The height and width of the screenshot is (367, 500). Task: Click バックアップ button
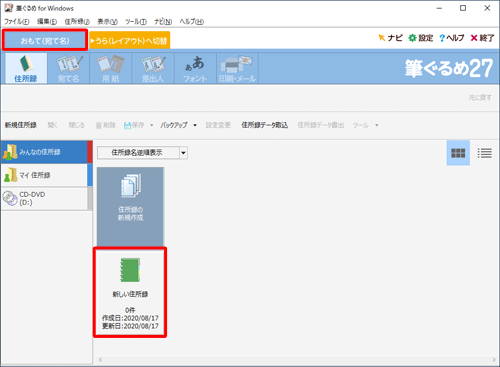174,125
